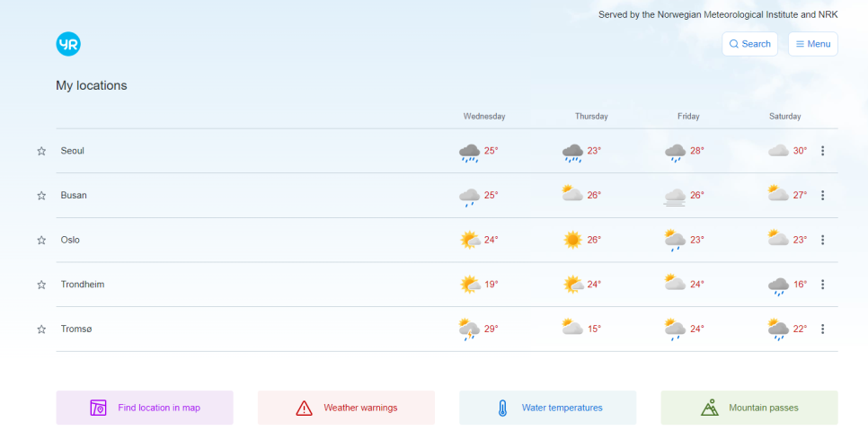Click Trondheim Saturday rain icon

coord(778,285)
